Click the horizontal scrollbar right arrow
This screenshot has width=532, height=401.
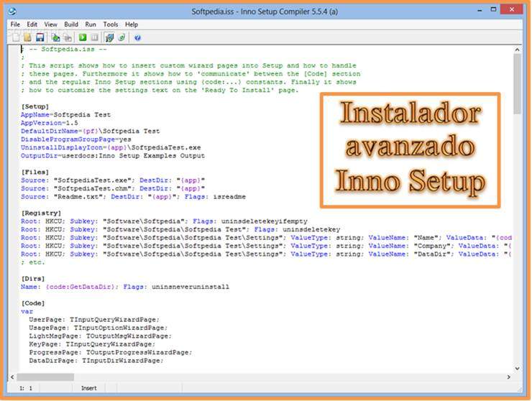coord(508,377)
